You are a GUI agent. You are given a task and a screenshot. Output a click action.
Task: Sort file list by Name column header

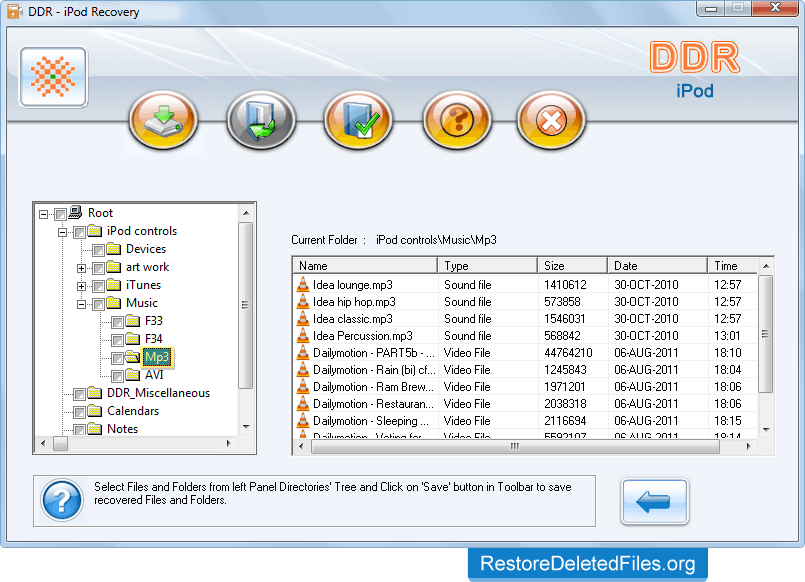click(365, 266)
